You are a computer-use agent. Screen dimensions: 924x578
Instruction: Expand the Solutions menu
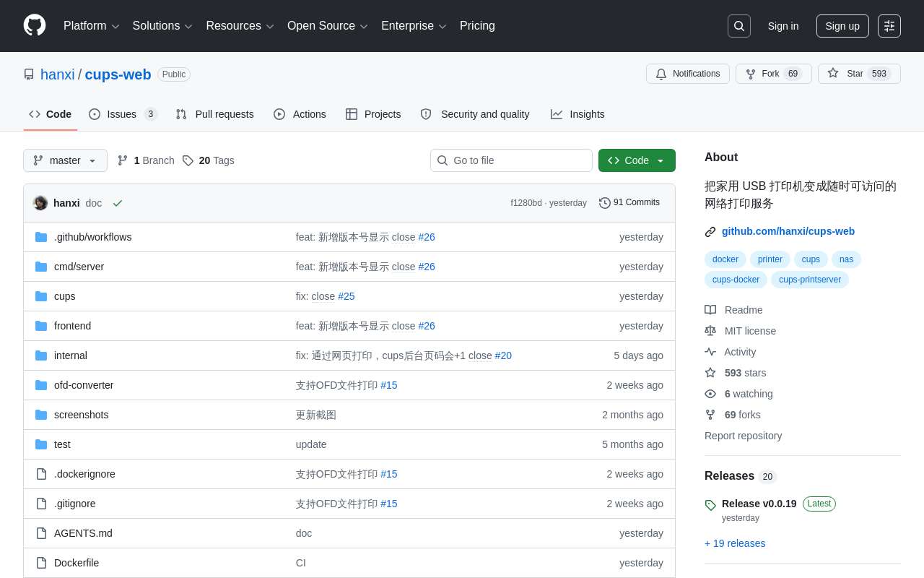point(162,26)
